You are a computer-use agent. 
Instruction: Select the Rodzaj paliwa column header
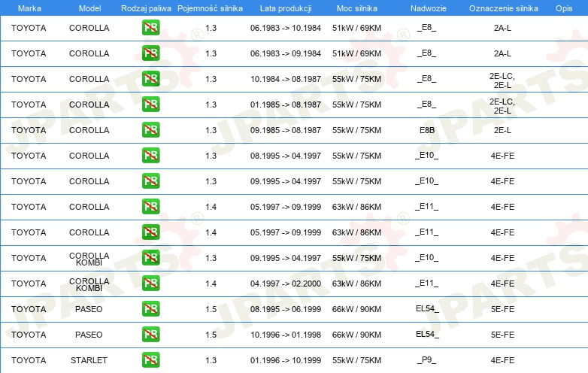pos(146,8)
